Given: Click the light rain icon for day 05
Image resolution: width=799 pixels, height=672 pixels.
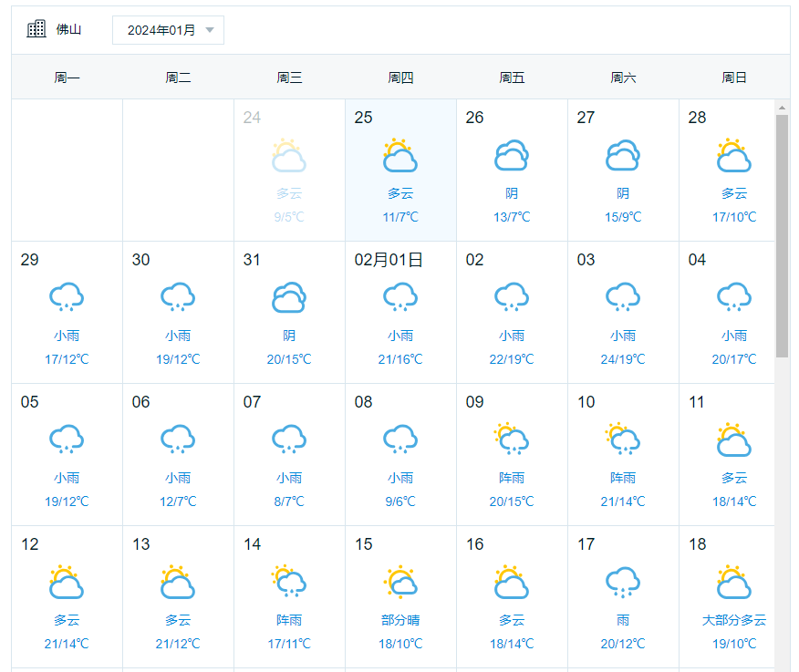Looking at the screenshot, I should coord(67,439).
